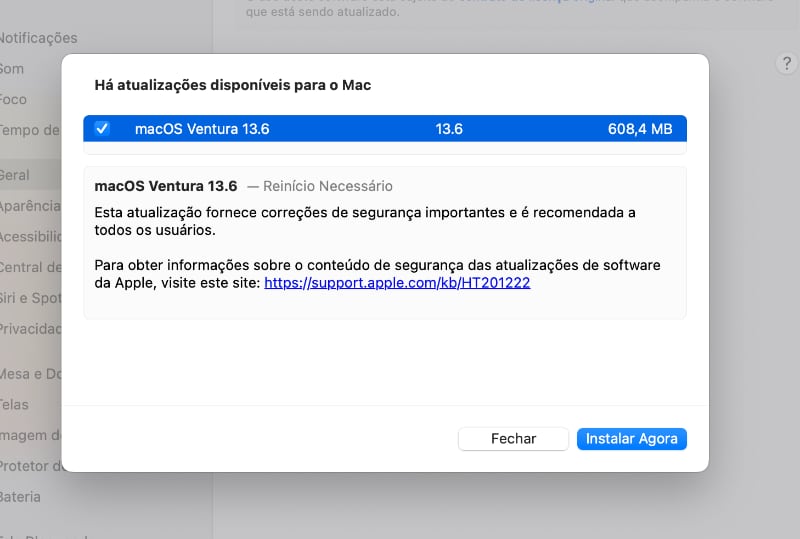Open Notificações in the sidebar
800x539 pixels.
tap(37, 38)
